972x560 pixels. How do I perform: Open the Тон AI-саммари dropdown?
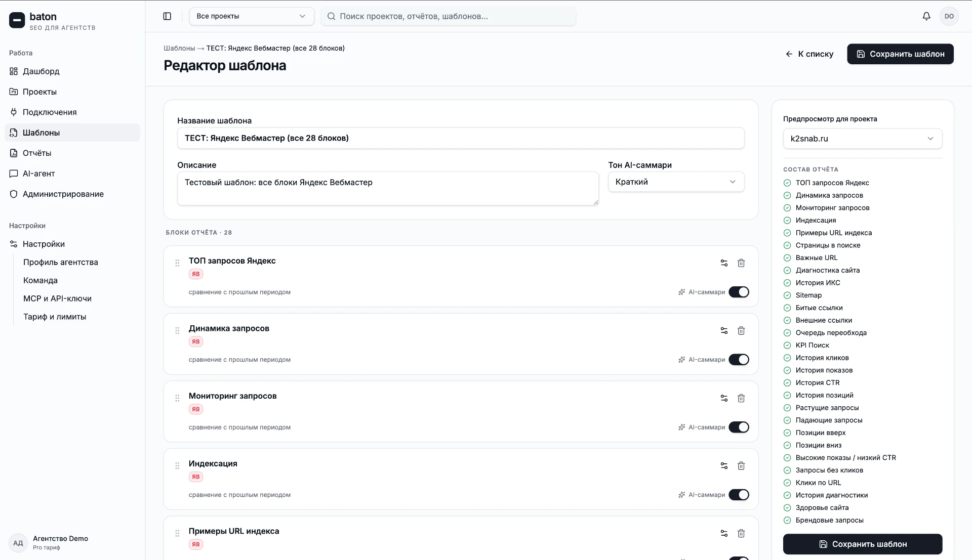click(676, 182)
